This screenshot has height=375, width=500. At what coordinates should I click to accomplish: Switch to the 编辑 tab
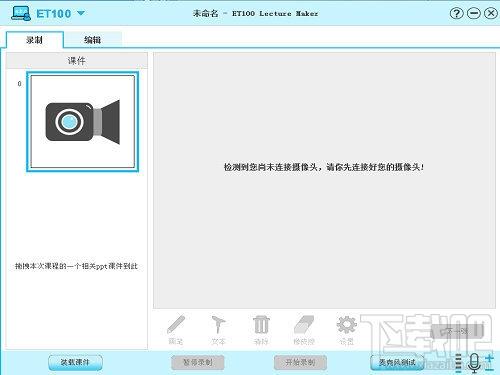coord(92,40)
